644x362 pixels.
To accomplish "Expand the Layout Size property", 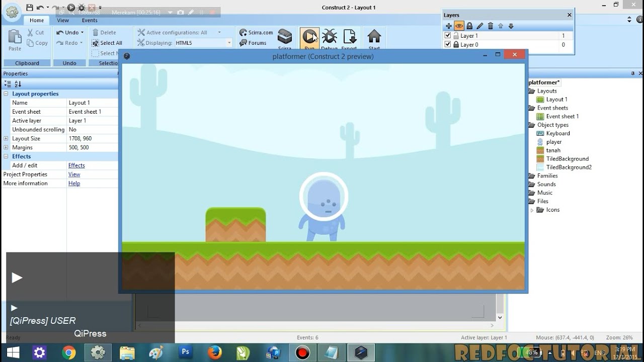I will (x=6, y=138).
